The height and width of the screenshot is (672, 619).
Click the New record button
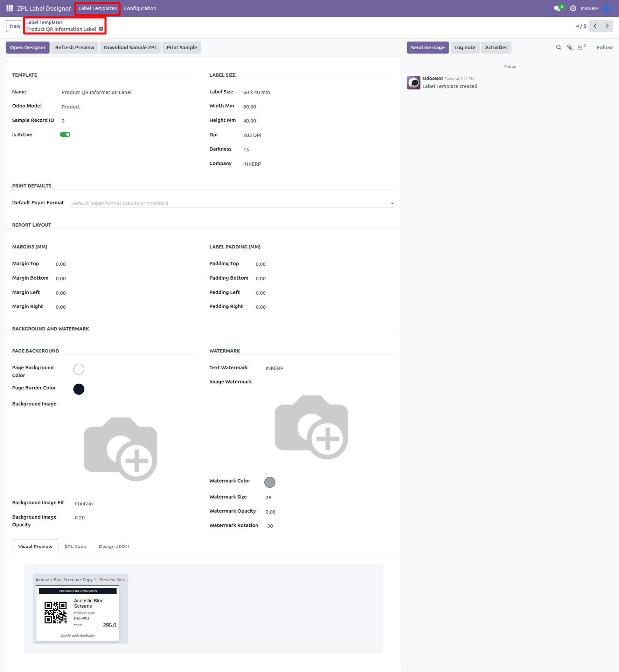[x=15, y=26]
